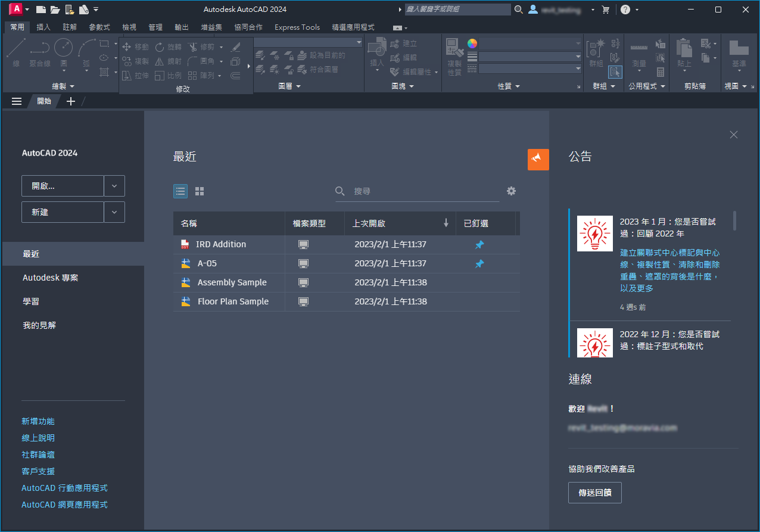Click the Sheet Set Manager icon in quick access toolbar
760x532 pixels.
[83, 10]
